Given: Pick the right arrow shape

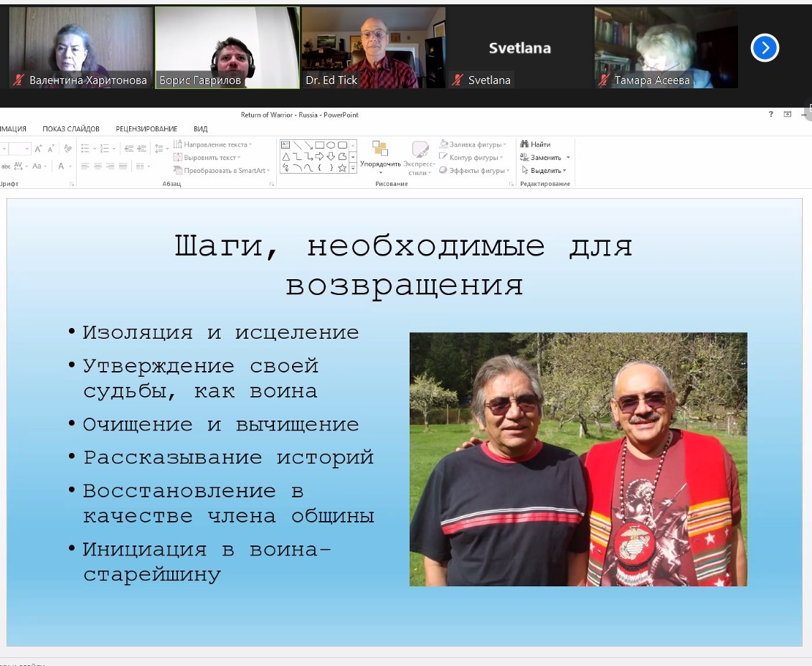Looking at the screenshot, I should pos(319,156).
